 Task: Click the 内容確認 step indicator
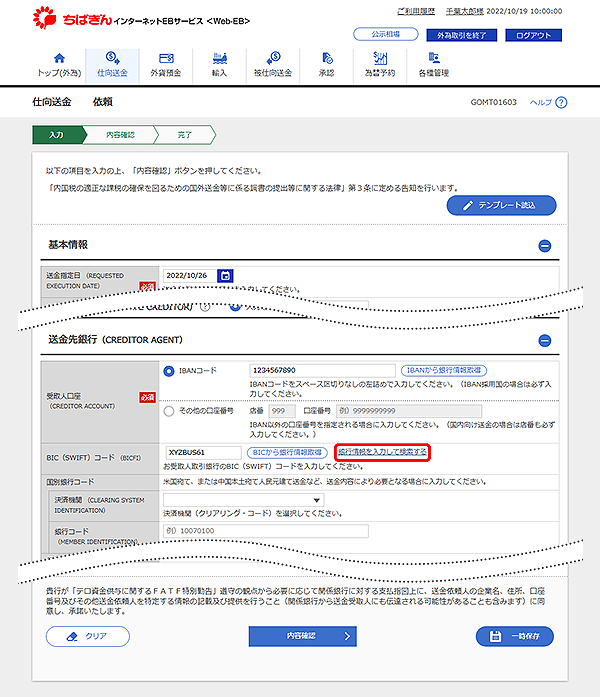click(x=120, y=135)
